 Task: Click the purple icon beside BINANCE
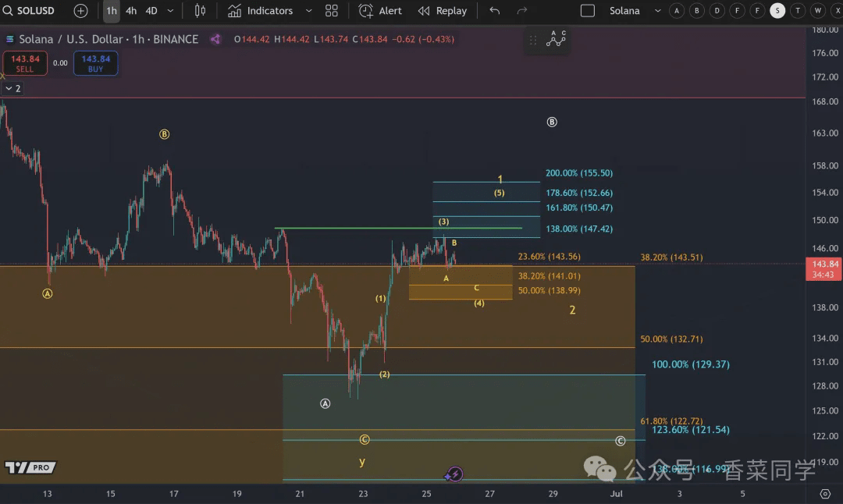tap(215, 39)
